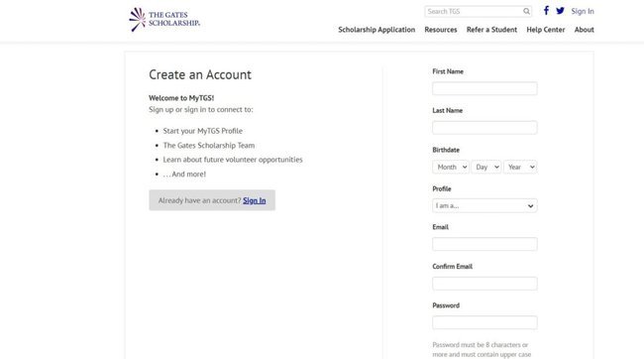Image resolution: width=644 pixels, height=359 pixels.
Task: Click the search magnifier icon
Action: (x=526, y=12)
